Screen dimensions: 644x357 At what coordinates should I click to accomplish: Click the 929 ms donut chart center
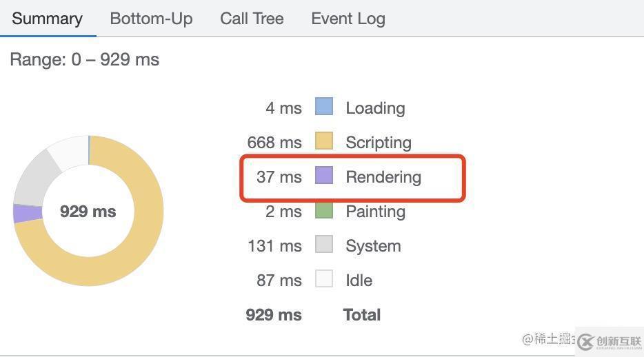pyautogui.click(x=88, y=212)
